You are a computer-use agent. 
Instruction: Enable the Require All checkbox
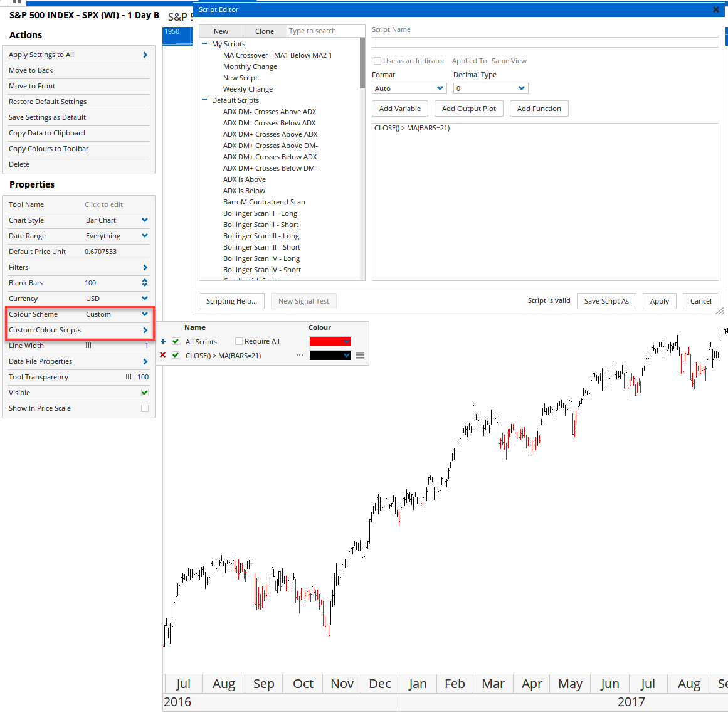(x=239, y=341)
